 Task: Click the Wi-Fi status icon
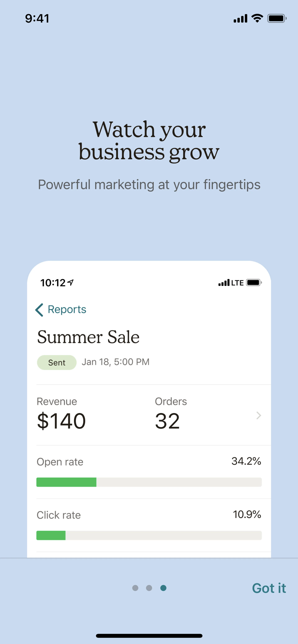click(257, 18)
